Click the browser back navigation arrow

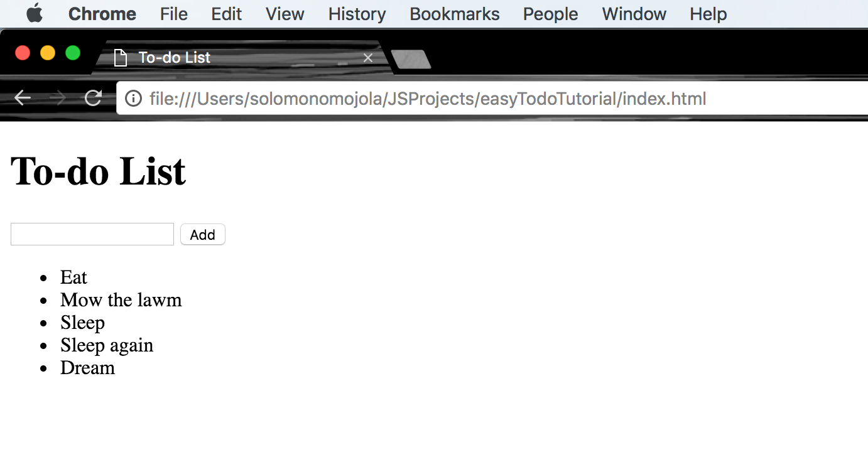pos(23,97)
